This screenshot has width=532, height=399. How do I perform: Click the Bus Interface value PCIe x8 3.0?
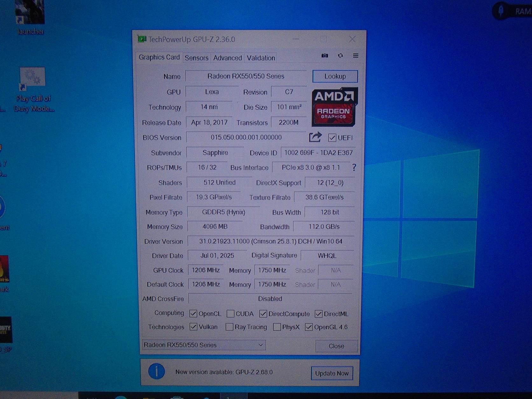pos(311,167)
